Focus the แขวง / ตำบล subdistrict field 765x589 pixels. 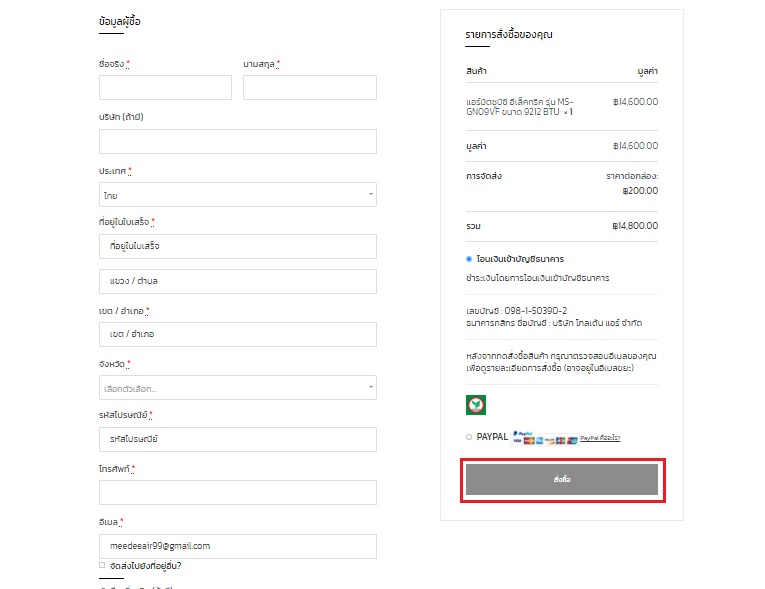(238, 281)
